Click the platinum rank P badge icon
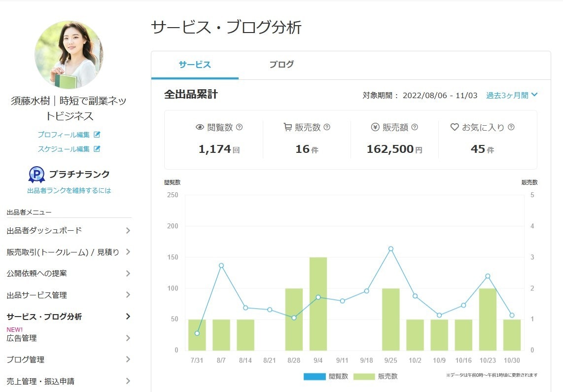Viewport: 563px width, 392px height. (36, 175)
